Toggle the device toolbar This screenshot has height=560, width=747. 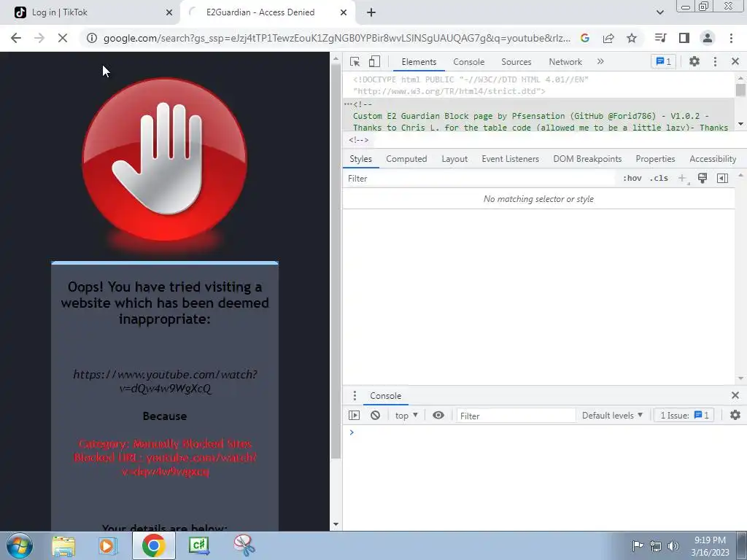point(374,61)
